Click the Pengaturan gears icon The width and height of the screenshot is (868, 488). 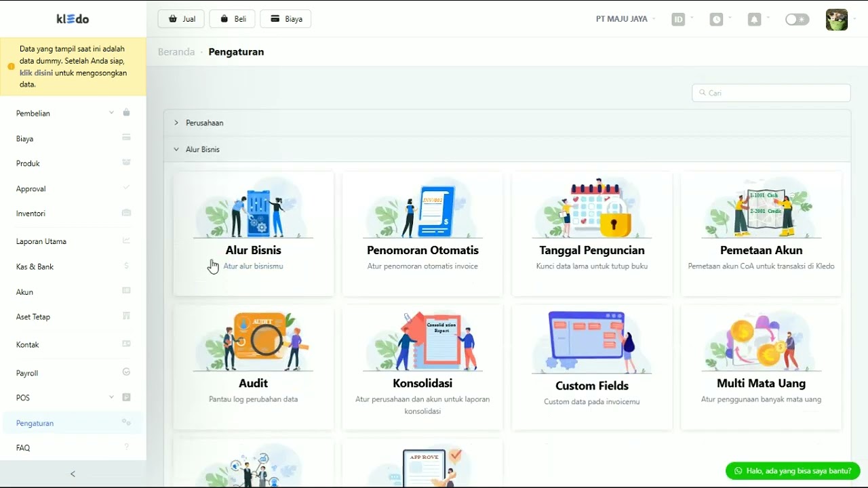pyautogui.click(x=126, y=422)
